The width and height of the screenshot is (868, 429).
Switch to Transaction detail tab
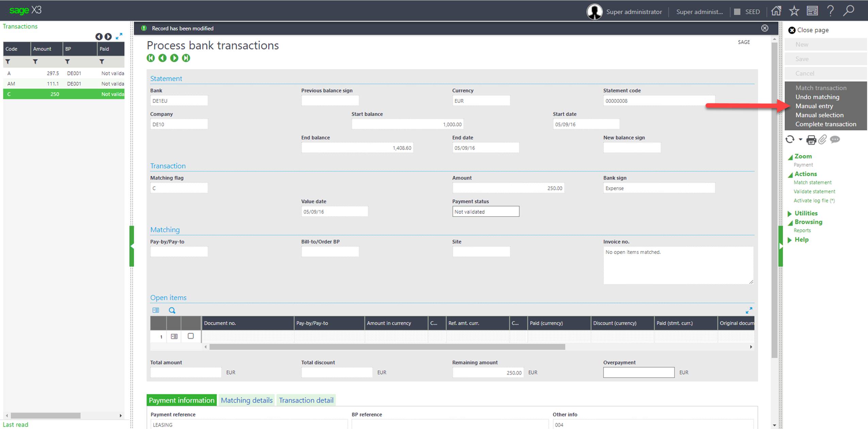[306, 400]
